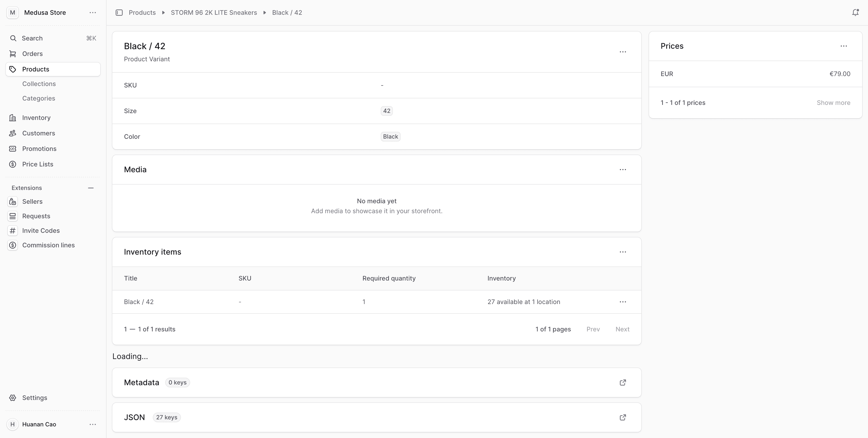
Task: Open the Prices card actions menu
Action: pos(843,46)
